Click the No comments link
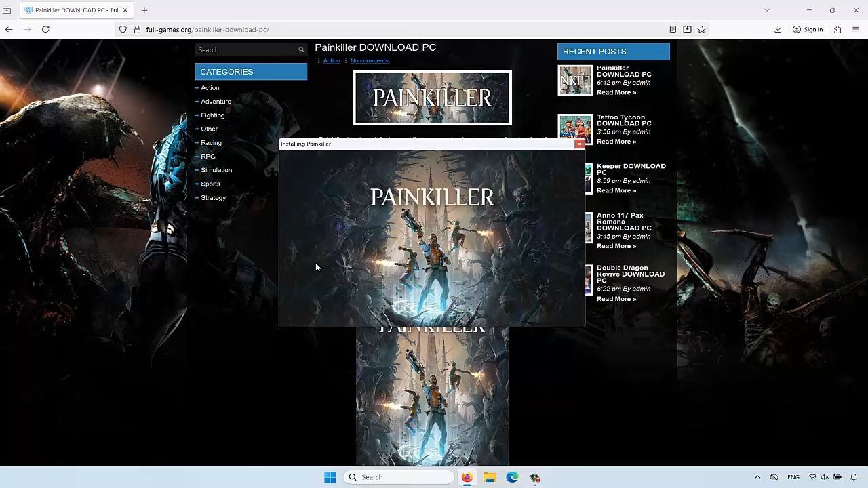Image resolution: width=868 pixels, height=488 pixels. tap(369, 61)
